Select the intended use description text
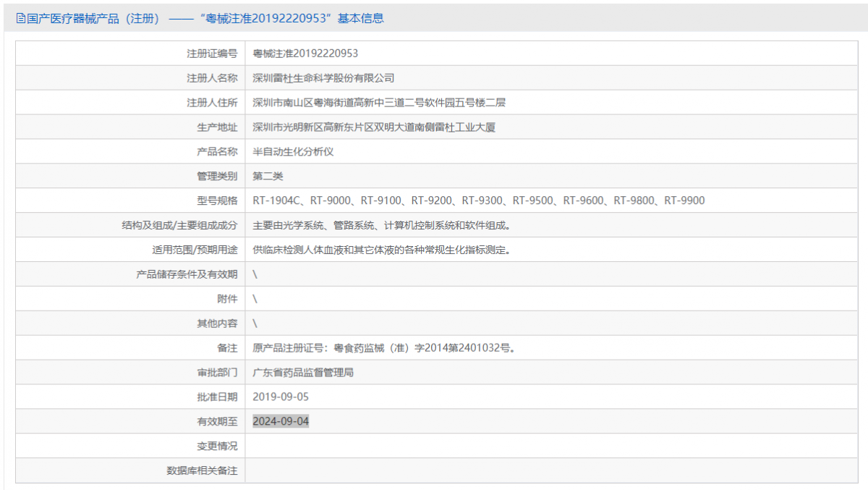Screen dimensions: 868x490 [383, 249]
